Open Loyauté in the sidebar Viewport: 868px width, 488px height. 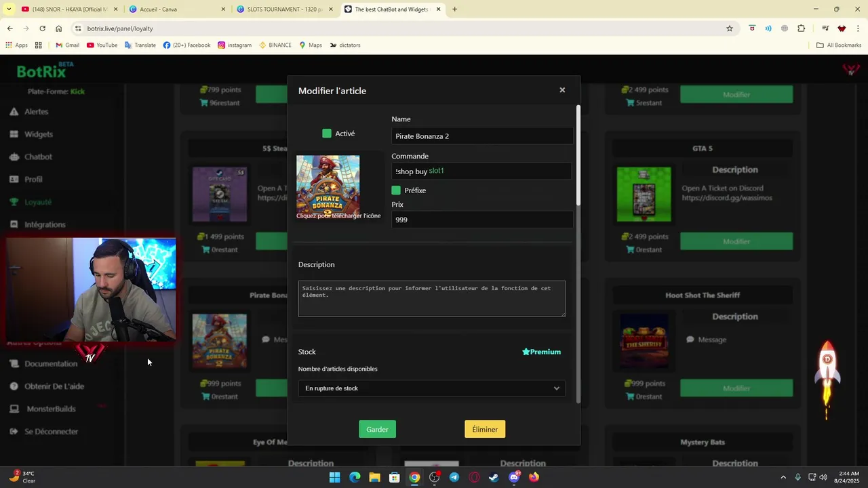(x=38, y=202)
